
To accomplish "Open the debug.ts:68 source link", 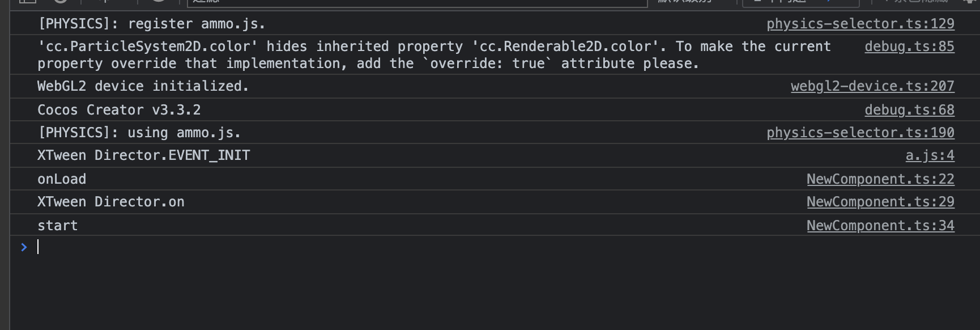I will point(909,110).
